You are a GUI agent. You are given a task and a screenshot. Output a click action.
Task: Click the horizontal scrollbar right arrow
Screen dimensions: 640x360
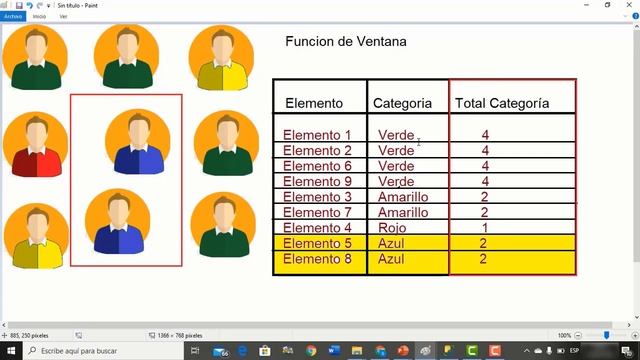point(629,325)
